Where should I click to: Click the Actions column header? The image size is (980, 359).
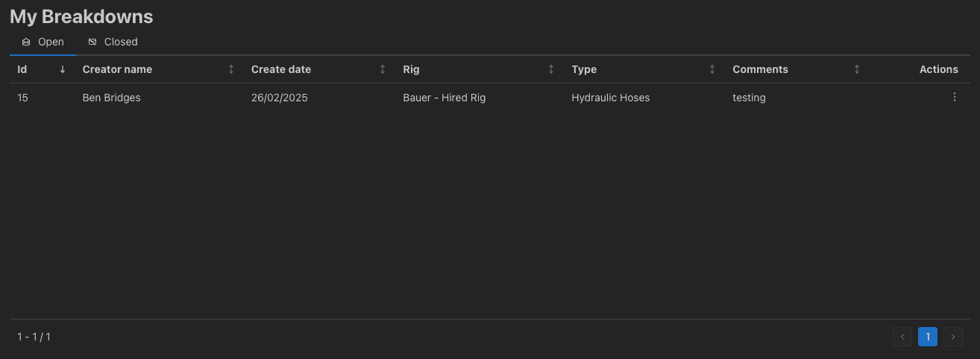(938, 69)
